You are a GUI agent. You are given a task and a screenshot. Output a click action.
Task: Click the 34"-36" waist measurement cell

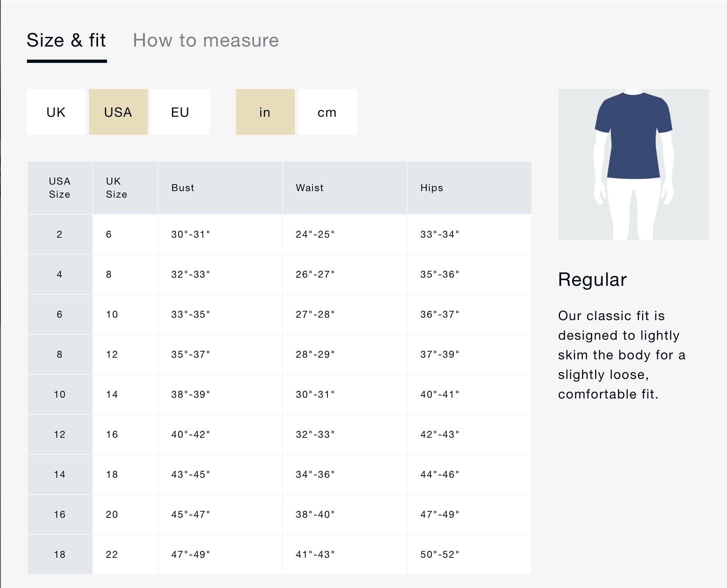click(x=315, y=474)
